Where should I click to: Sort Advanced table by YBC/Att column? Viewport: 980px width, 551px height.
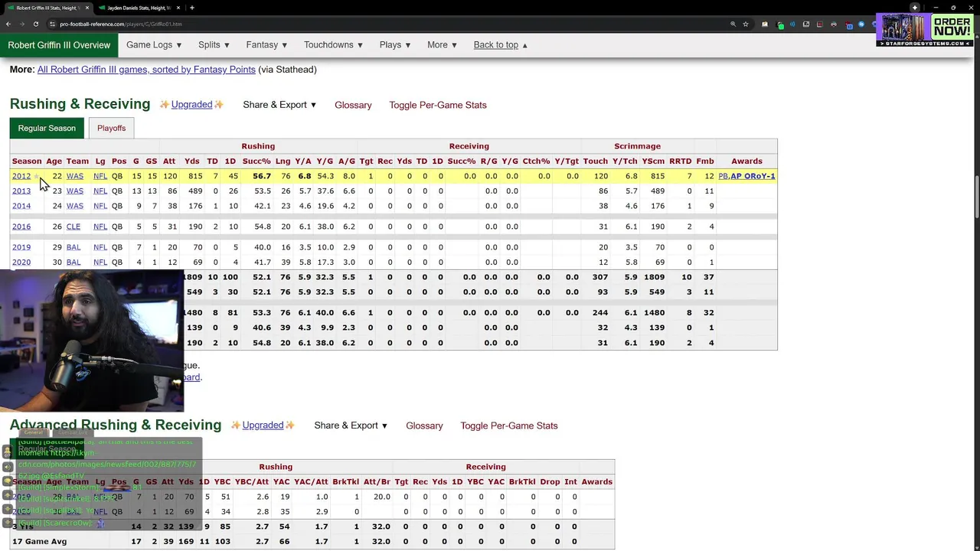pyautogui.click(x=251, y=481)
